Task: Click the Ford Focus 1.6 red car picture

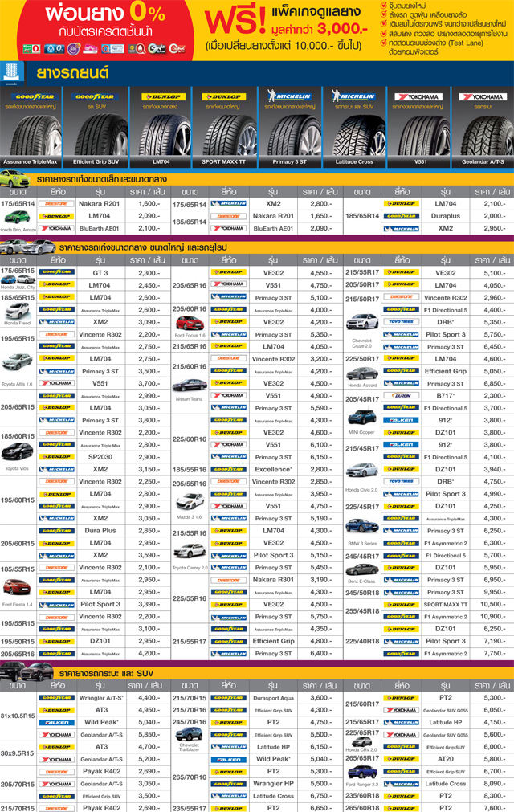Action: pyautogui.click(x=189, y=323)
